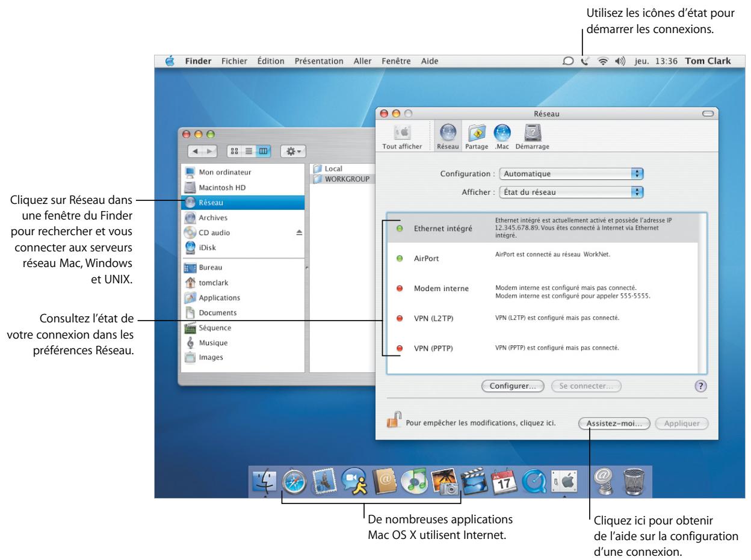Image resolution: width=751 pixels, height=560 pixels.
Task: Launch Mail from the Dock
Action: [324, 481]
